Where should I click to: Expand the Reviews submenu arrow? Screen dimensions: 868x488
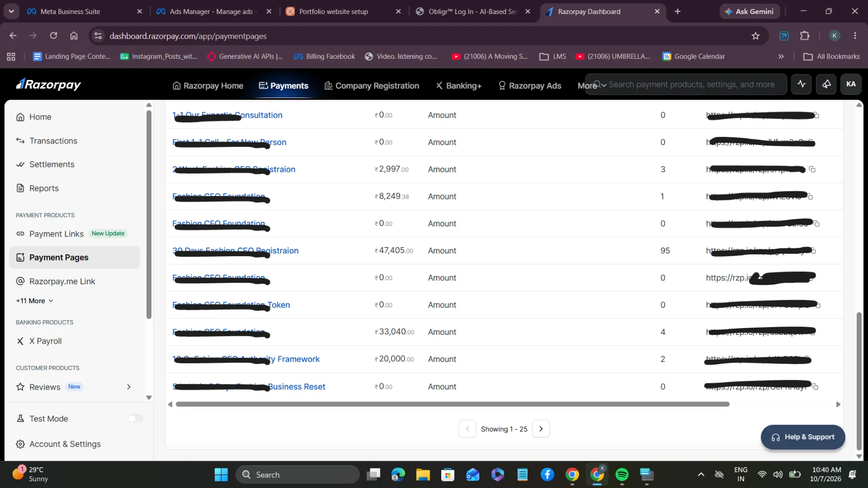pos(129,387)
